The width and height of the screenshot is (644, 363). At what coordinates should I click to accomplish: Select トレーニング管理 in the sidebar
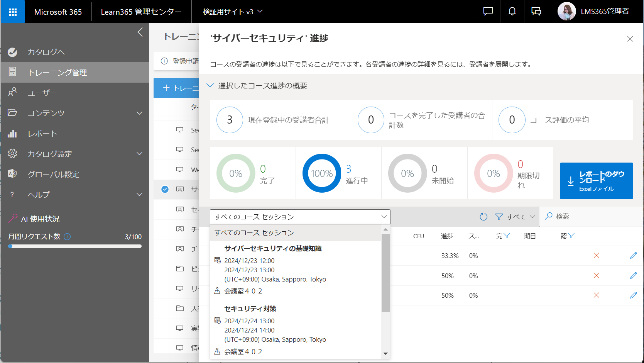(75, 73)
